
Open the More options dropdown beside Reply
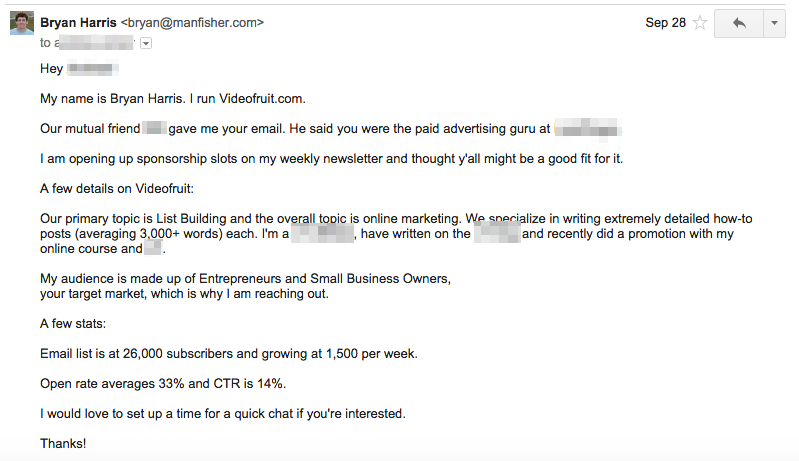click(x=775, y=23)
